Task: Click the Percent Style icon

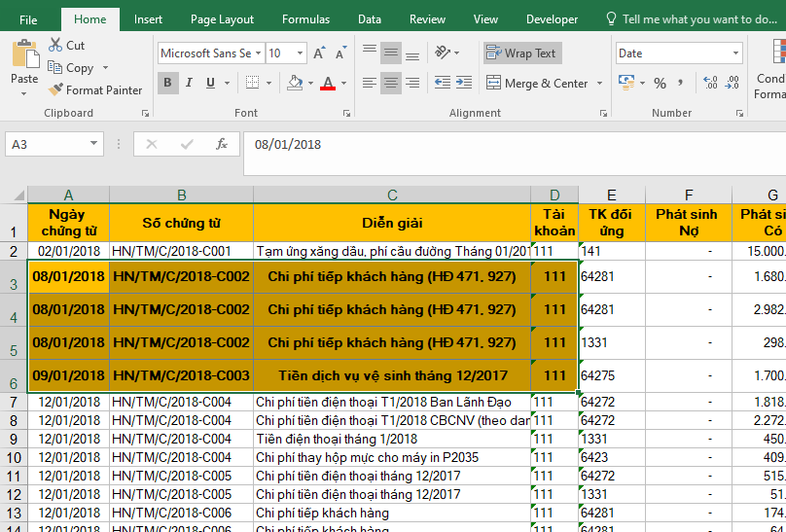Action: (x=661, y=84)
